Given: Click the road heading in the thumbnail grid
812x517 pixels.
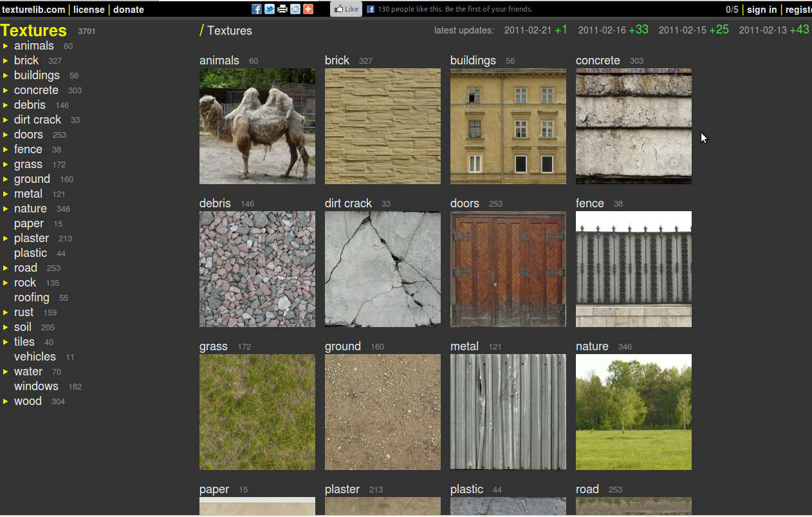Looking at the screenshot, I should pyautogui.click(x=587, y=489).
